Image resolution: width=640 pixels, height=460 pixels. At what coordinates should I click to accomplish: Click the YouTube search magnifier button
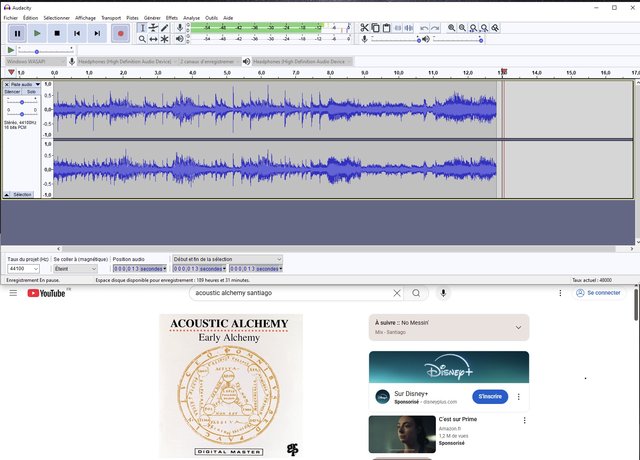point(416,293)
